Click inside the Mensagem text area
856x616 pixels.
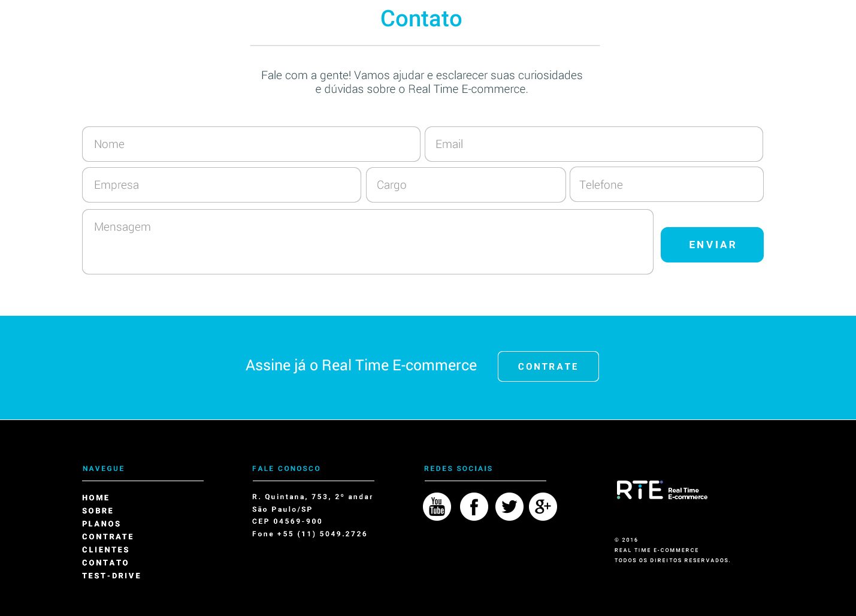pyautogui.click(x=368, y=241)
